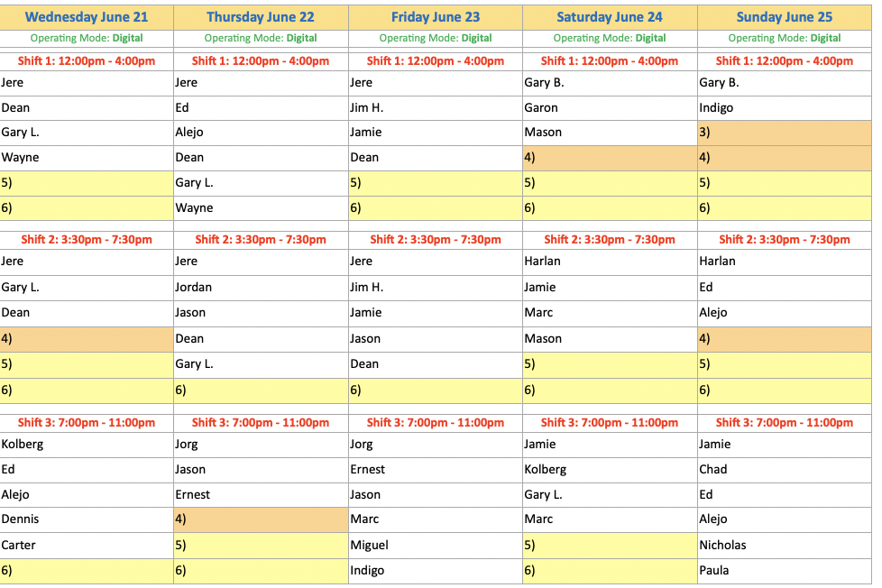Click the Saturday June 24 header cell
882x588 pixels.
[610, 17]
